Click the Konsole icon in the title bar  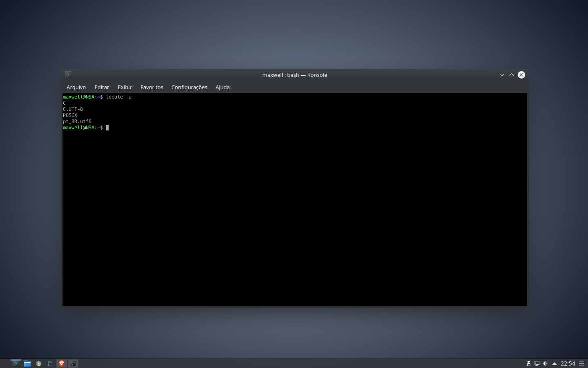click(68, 74)
